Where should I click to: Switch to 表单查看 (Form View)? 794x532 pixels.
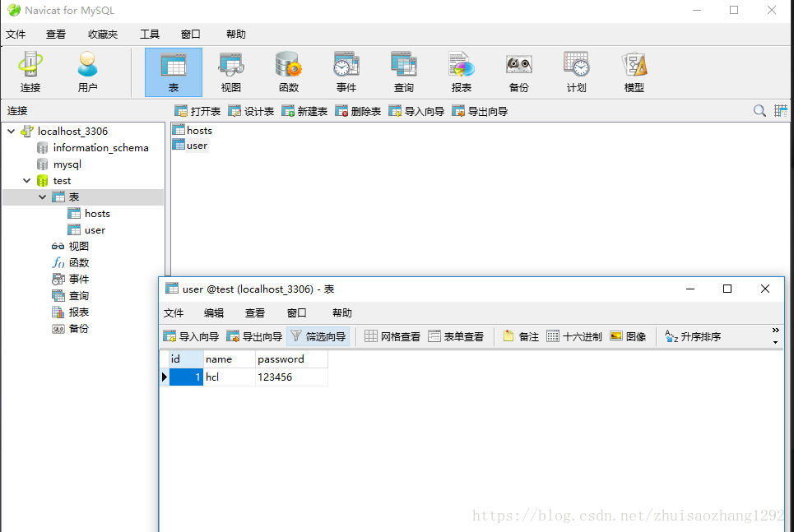click(x=456, y=336)
